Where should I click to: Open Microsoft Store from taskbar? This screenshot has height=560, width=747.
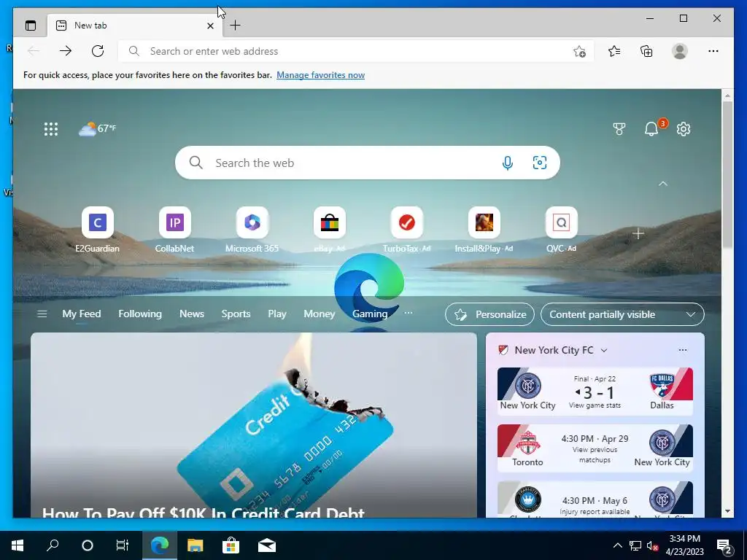coord(231,545)
